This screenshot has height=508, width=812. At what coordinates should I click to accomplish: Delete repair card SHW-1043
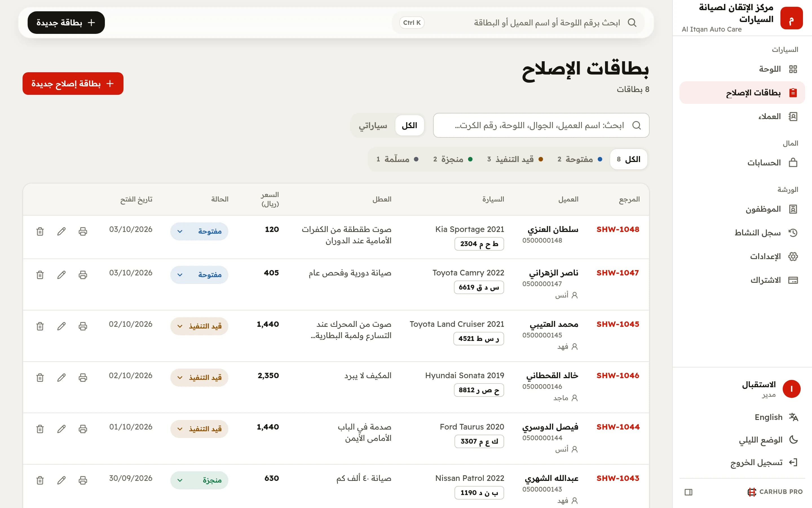(x=40, y=480)
